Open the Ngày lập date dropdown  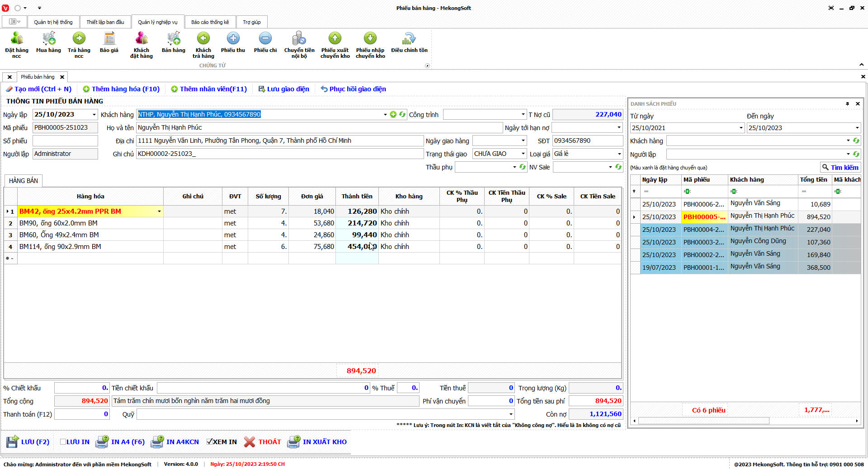94,115
